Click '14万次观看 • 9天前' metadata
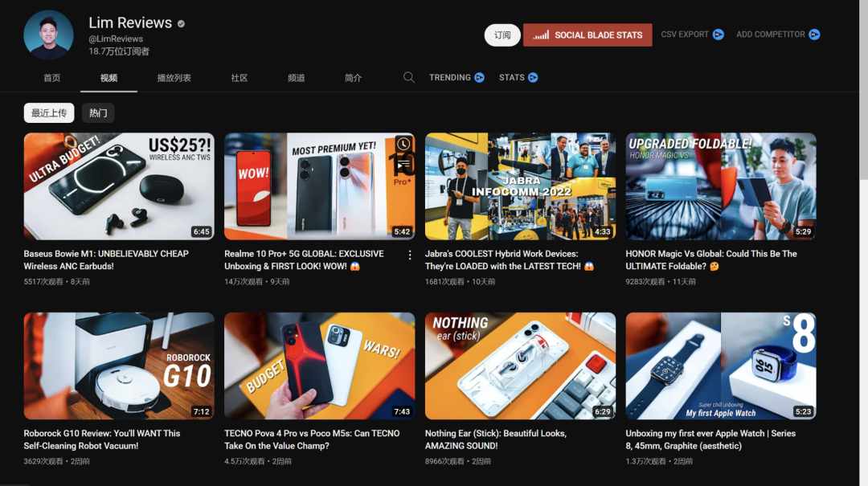The width and height of the screenshot is (868, 486). [257, 282]
